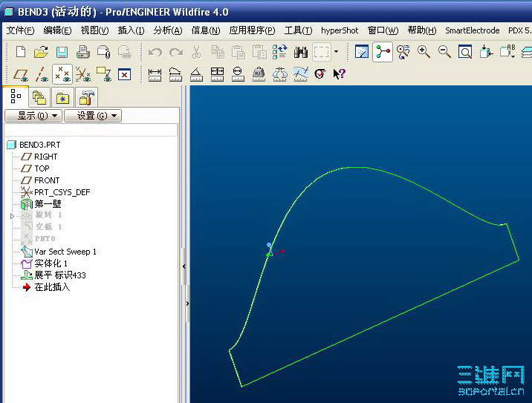Select the FRONT datum plane
Image resolution: width=532 pixels, height=403 pixels.
coord(47,180)
